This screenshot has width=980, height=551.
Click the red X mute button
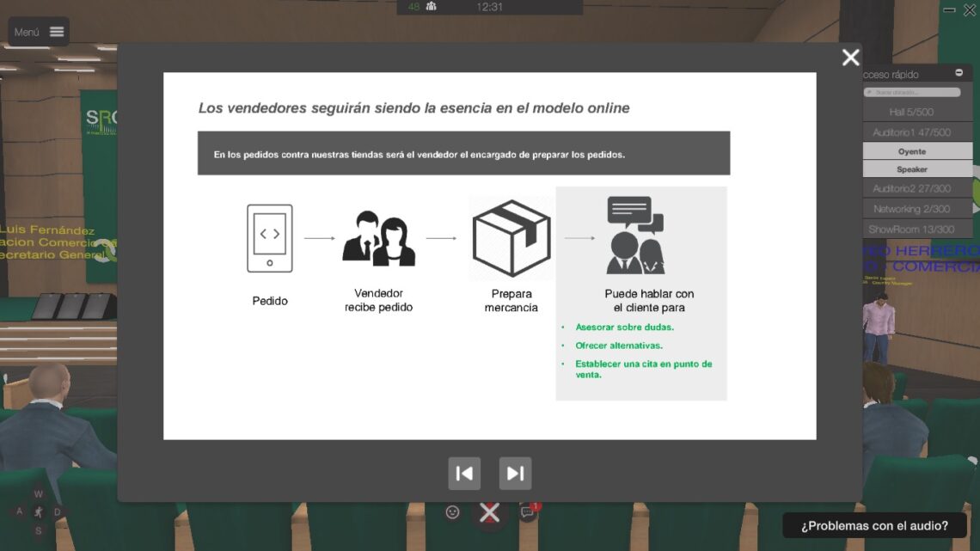tap(489, 513)
